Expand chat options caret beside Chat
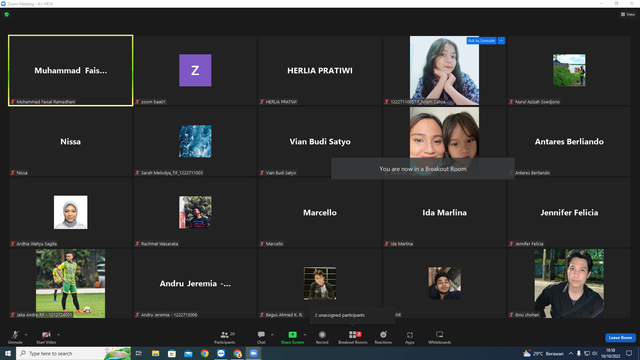 click(x=272, y=335)
